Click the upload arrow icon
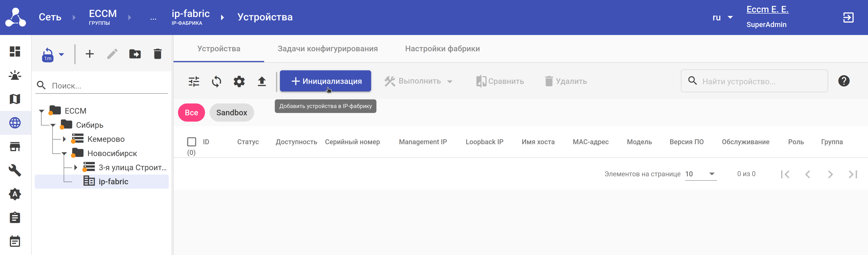The image size is (868, 255). coord(261,81)
